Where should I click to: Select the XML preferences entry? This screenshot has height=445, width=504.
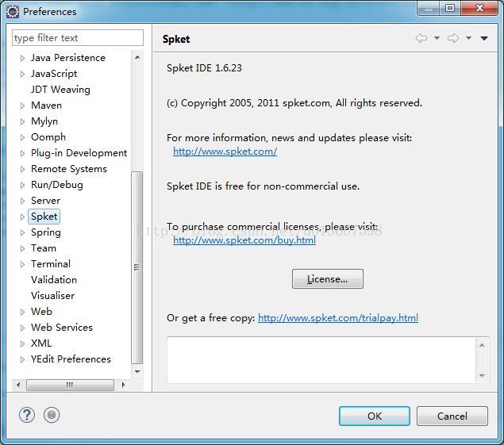(41, 343)
